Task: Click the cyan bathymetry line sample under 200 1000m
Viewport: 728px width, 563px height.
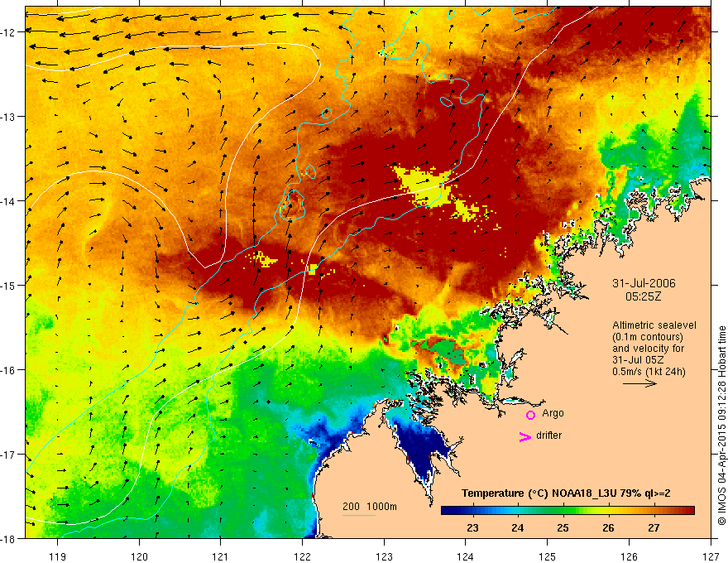Action: (359, 515)
